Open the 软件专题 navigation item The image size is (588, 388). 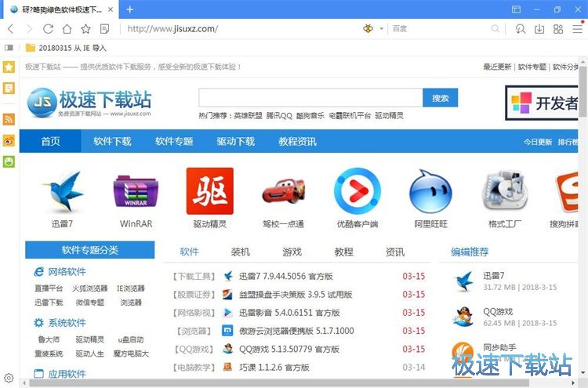pyautogui.click(x=174, y=141)
